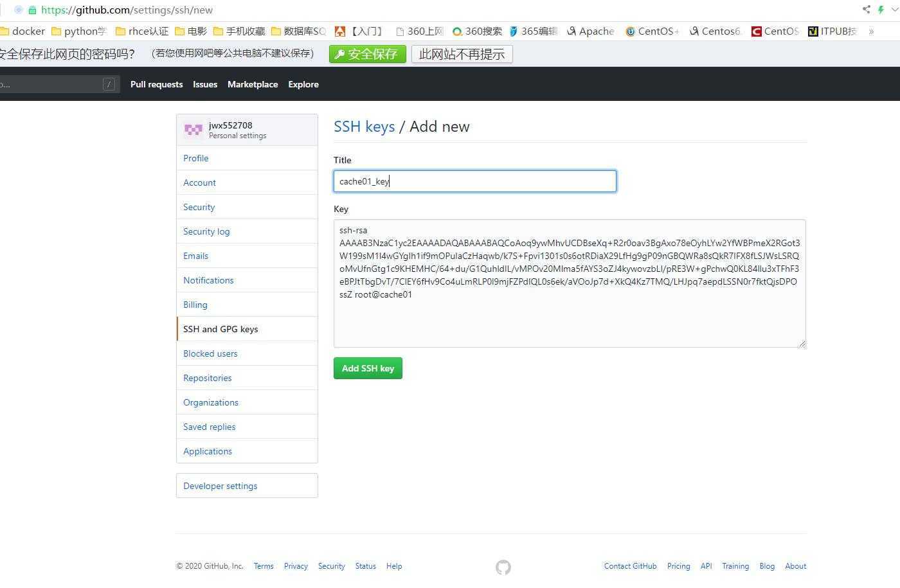The width and height of the screenshot is (900, 588).
Task: Select Profile in settings sidebar
Action: point(247,158)
